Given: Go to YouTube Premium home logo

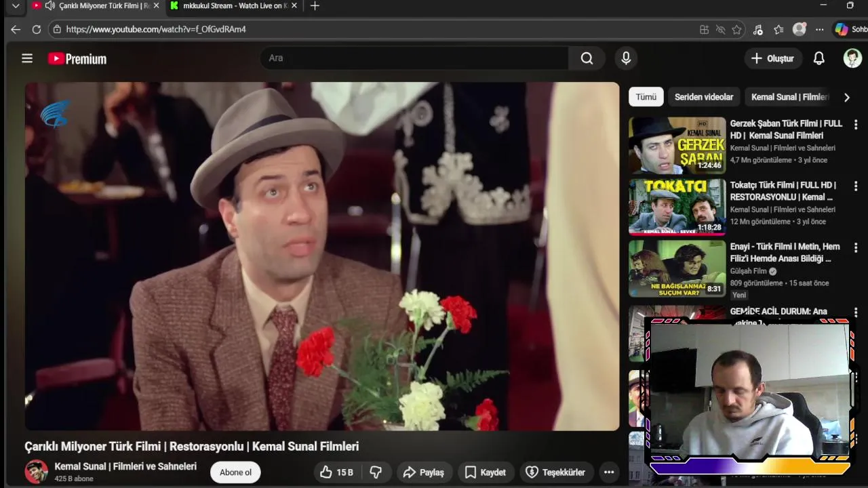Looking at the screenshot, I should 77,59.
